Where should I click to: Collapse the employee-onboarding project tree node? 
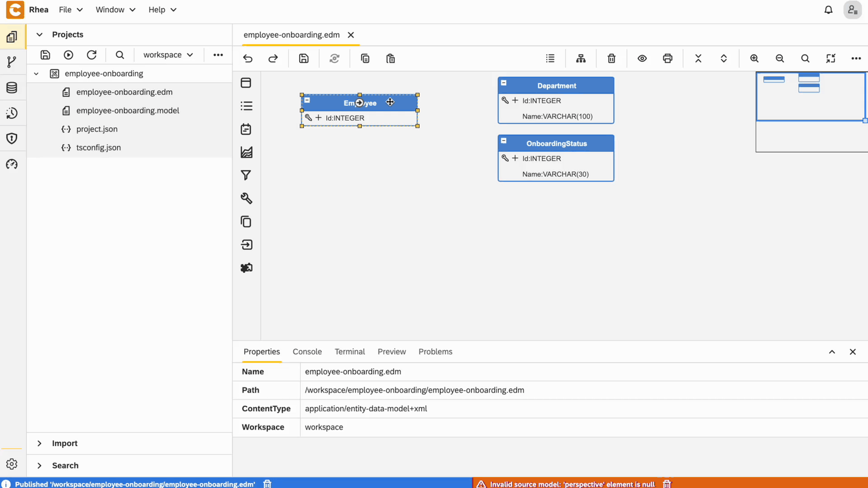(36, 74)
